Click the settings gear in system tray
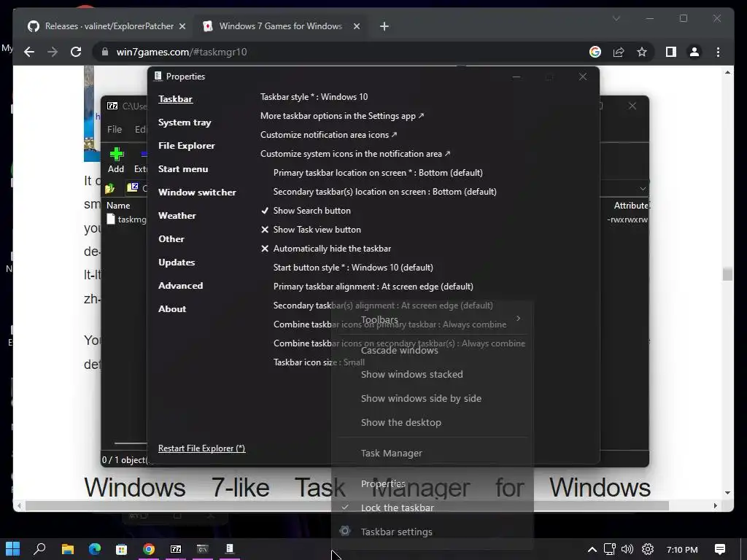747x560 pixels. 648,549
